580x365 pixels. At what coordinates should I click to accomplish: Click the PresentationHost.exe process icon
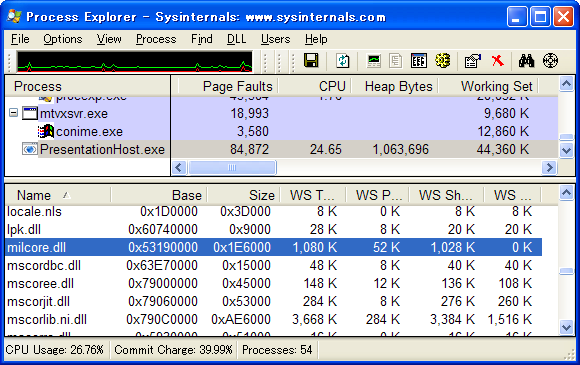pyautogui.click(x=30, y=149)
